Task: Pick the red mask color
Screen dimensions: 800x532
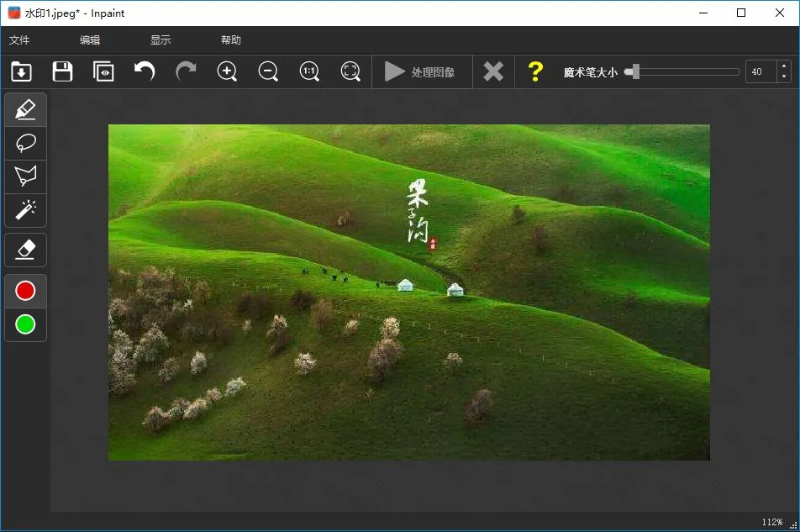Action: tap(25, 291)
